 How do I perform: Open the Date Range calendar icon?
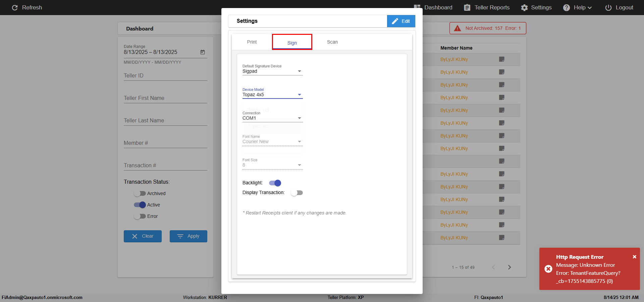(203, 52)
